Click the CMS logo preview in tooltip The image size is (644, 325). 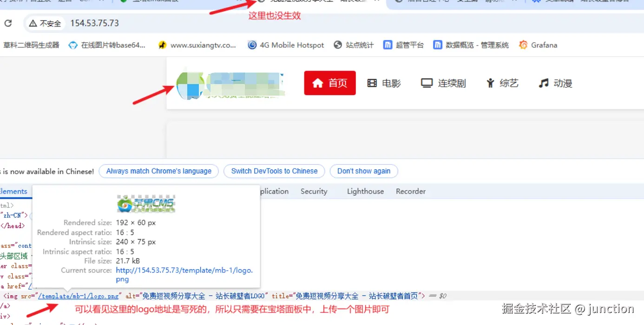click(146, 203)
